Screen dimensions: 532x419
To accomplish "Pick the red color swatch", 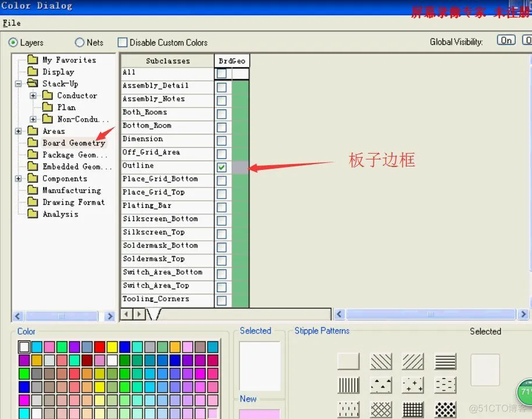I will pos(99,347).
